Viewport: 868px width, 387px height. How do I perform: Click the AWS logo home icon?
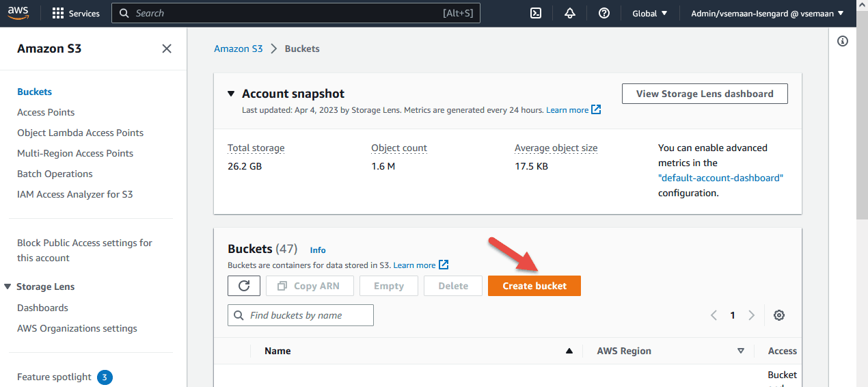pos(18,13)
